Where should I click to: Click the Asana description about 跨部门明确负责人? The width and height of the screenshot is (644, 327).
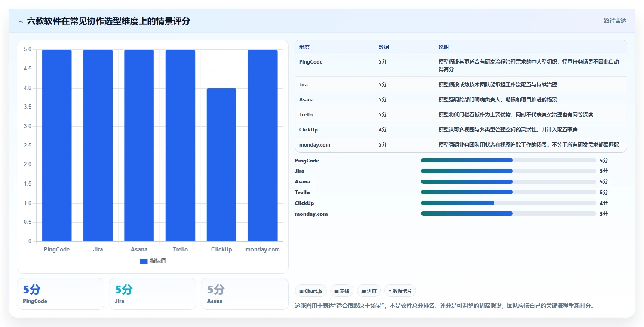(498, 100)
